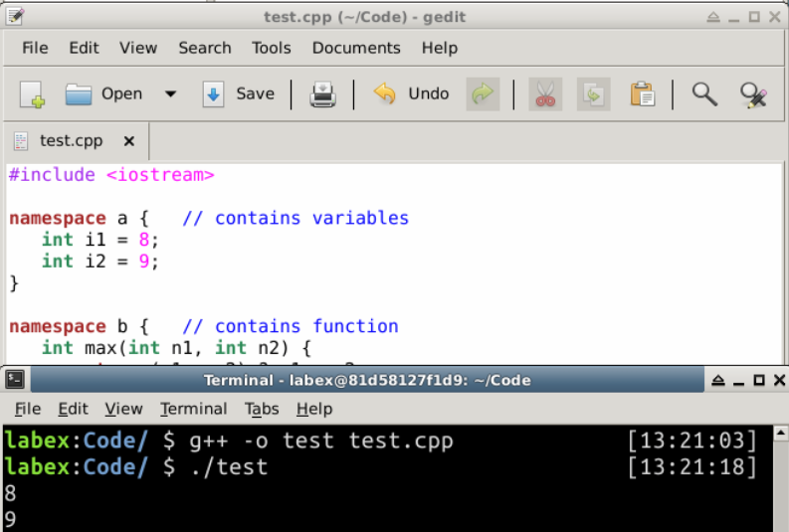Click the Redo arrow icon
Viewport: 789px width, 532px height.
[483, 94]
